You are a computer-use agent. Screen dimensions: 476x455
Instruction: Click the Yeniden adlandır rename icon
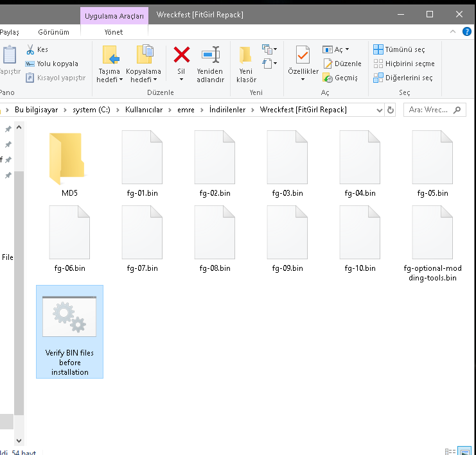(211, 55)
